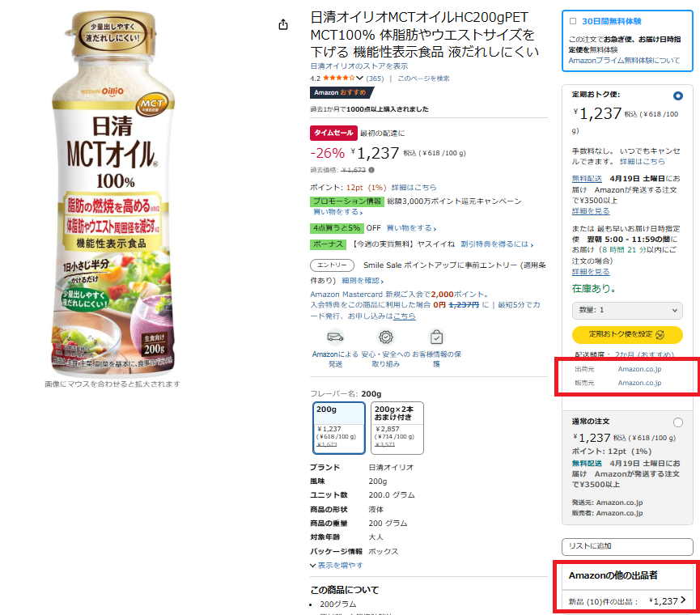Choose the 200g flavor option
700x615 pixels.
pos(339,427)
